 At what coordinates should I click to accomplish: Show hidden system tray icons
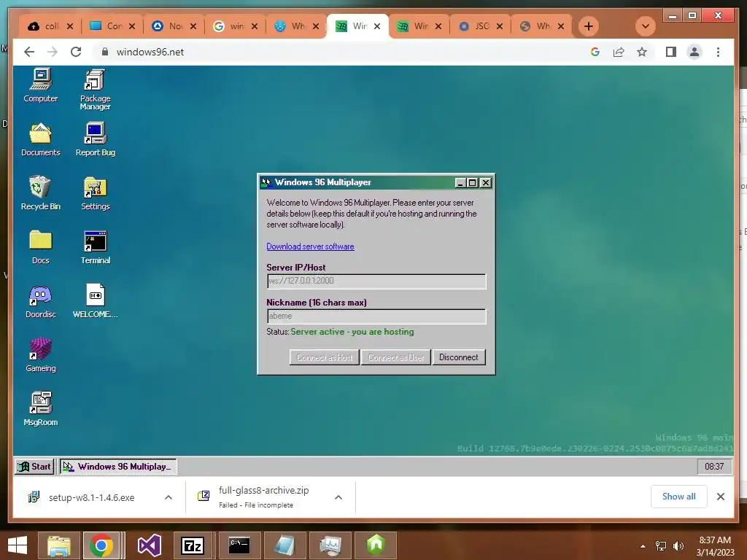[643, 546]
